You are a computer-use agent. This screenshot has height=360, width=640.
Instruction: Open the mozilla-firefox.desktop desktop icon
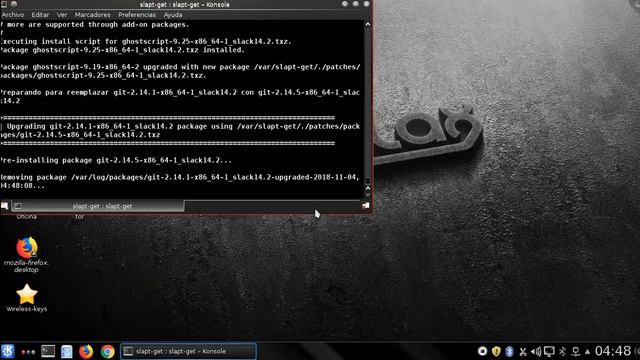27,254
